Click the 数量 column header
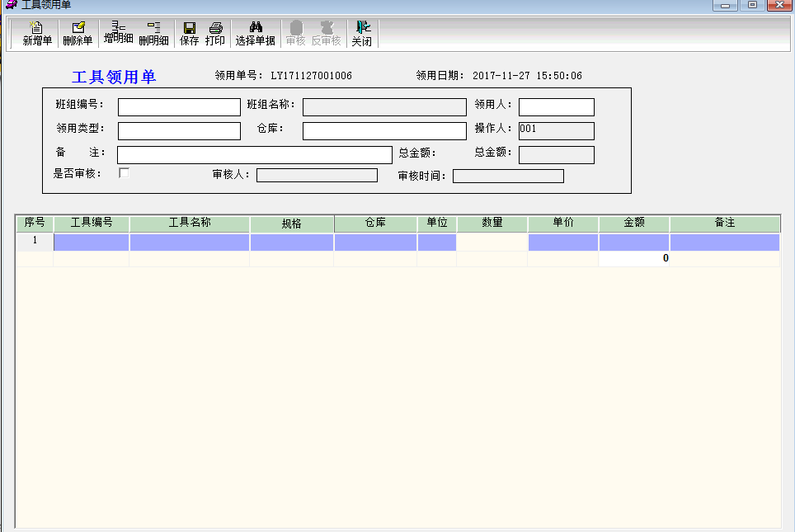Viewport: 795px width, 532px height. click(492, 224)
